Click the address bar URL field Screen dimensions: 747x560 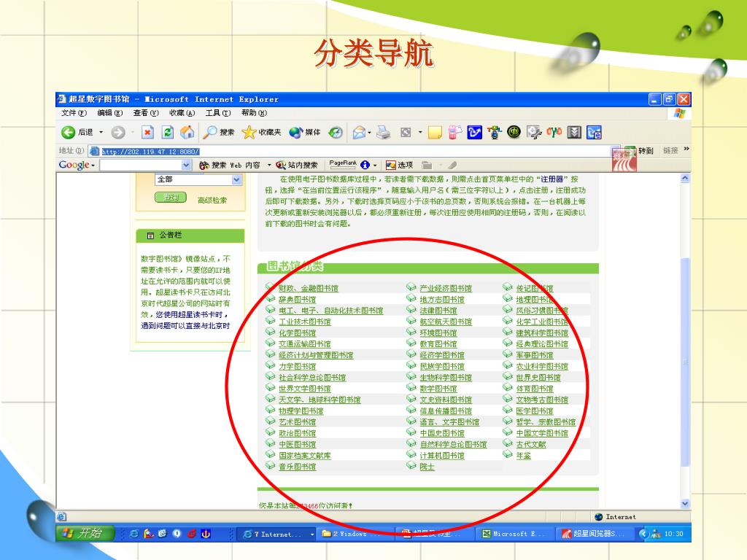355,152
